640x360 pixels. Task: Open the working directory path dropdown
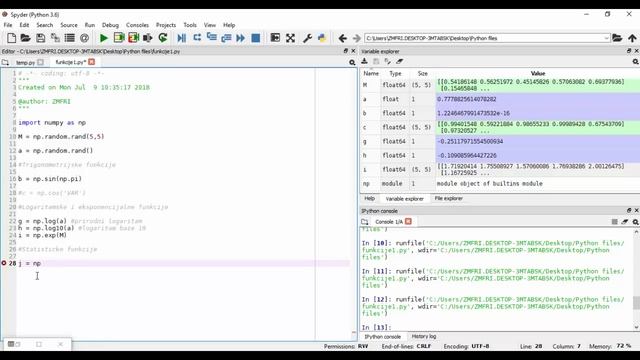click(x=606, y=38)
